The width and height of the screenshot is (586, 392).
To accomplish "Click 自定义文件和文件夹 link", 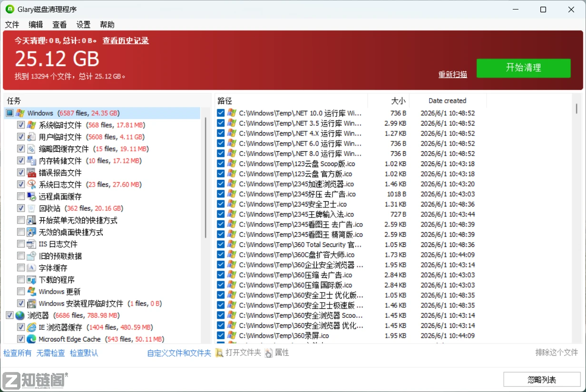I will (179, 353).
